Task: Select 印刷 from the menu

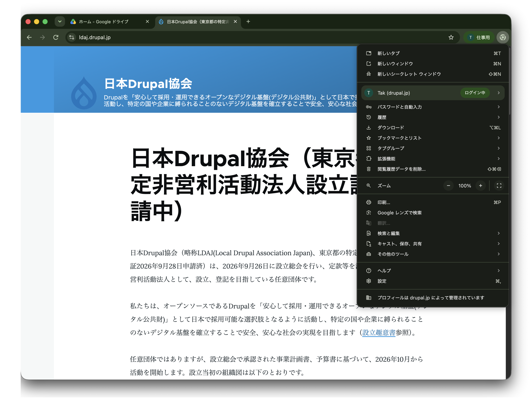Action: tap(433, 202)
